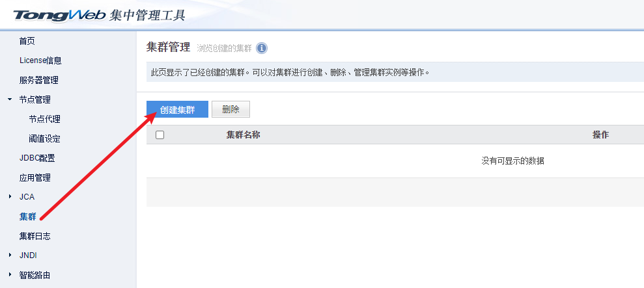
Task: Select the JNDI menu label
Action: click(x=28, y=255)
